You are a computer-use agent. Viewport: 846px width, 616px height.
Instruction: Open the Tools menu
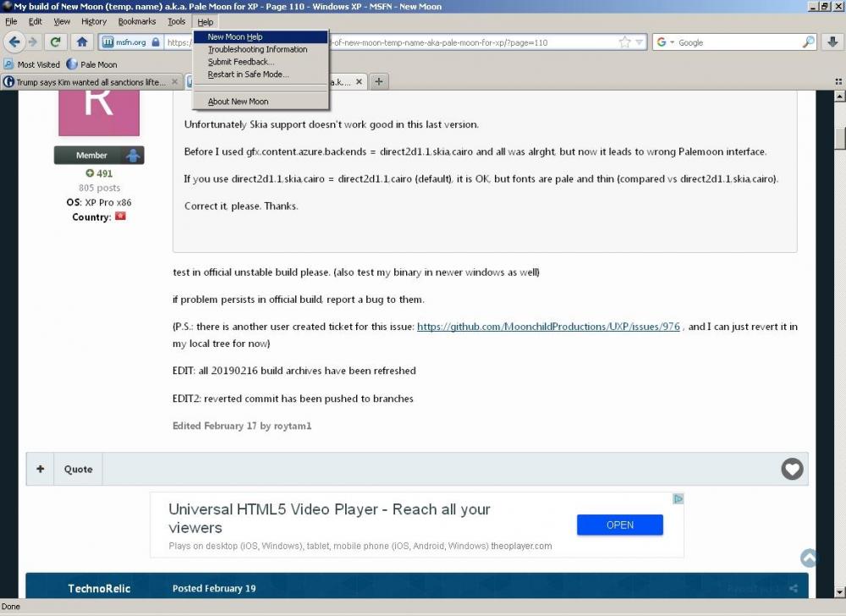tap(176, 21)
